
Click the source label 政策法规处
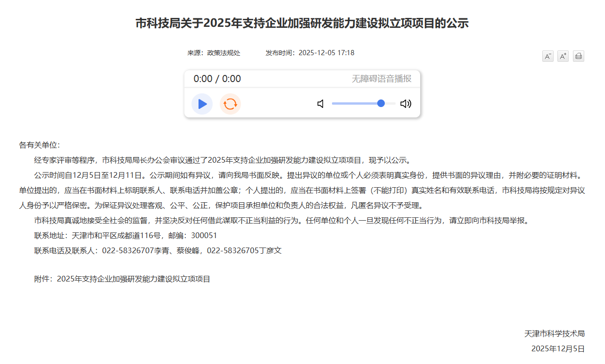click(224, 53)
